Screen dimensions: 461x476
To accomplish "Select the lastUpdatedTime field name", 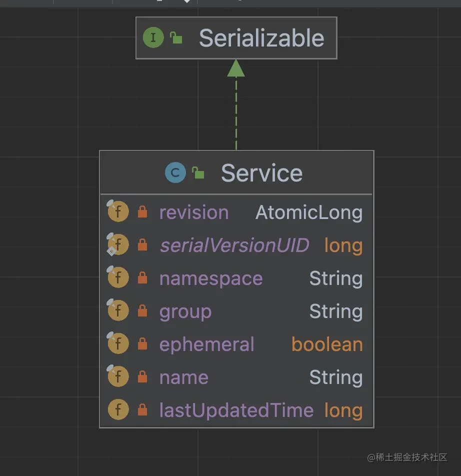I will coord(236,410).
